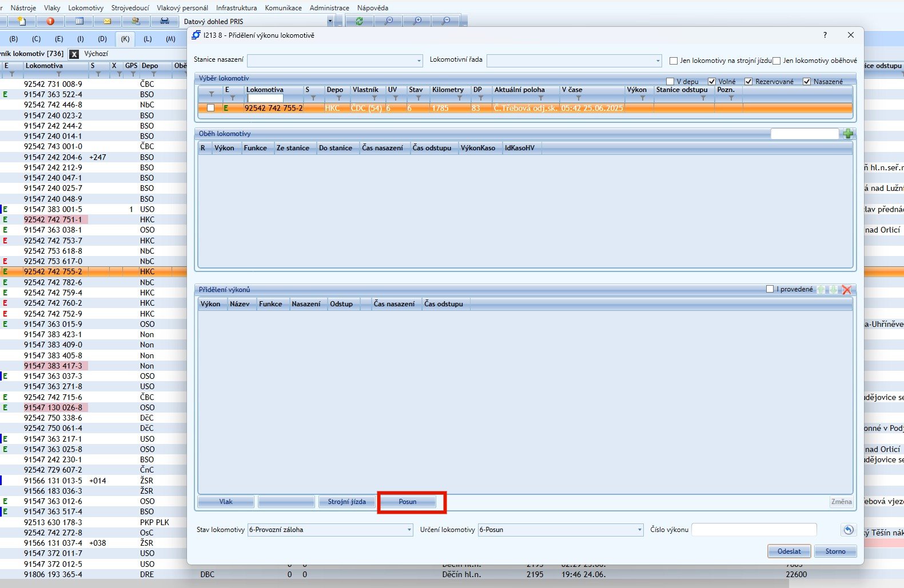Click the Posun button

pyautogui.click(x=407, y=502)
